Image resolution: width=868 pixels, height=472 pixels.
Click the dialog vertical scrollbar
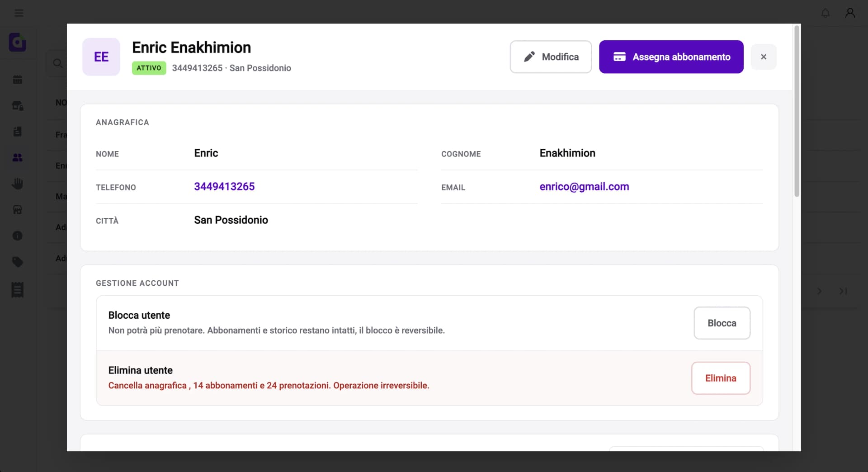[x=797, y=112]
